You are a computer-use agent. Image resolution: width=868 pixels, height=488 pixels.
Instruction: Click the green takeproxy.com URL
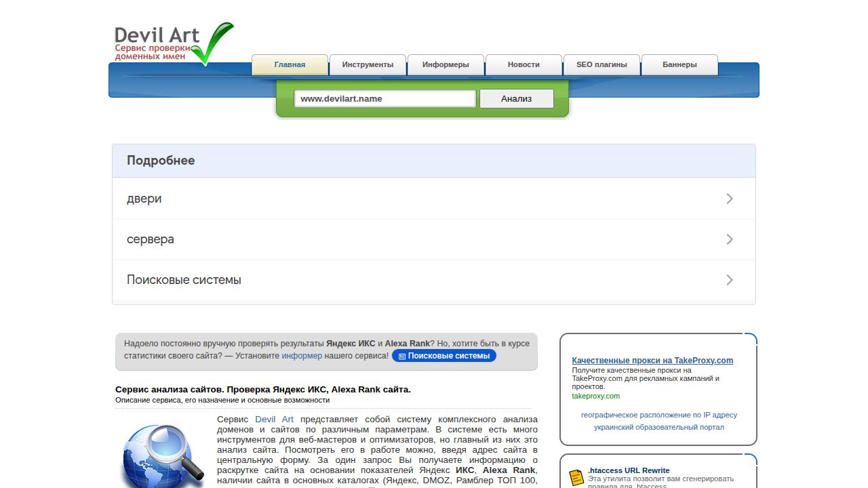coord(595,396)
